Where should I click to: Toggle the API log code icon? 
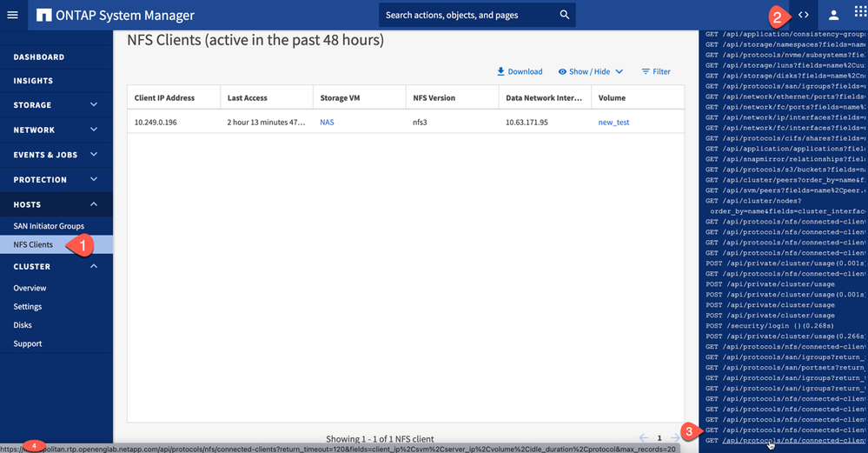point(804,15)
